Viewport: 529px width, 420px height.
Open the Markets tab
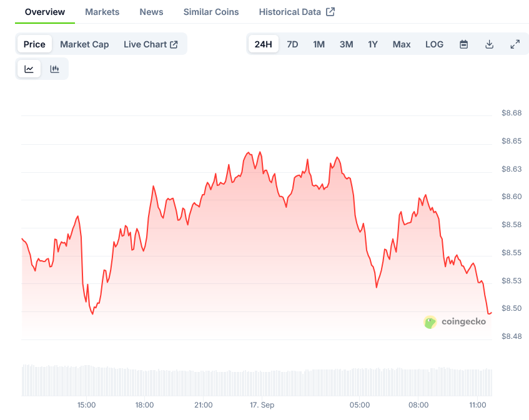click(x=102, y=12)
